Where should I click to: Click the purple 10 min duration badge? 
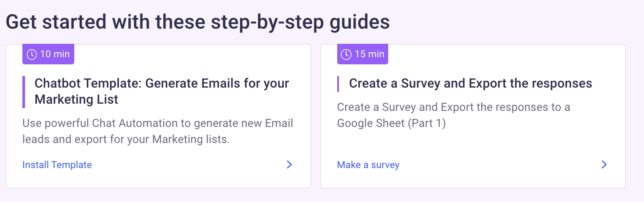[48, 54]
